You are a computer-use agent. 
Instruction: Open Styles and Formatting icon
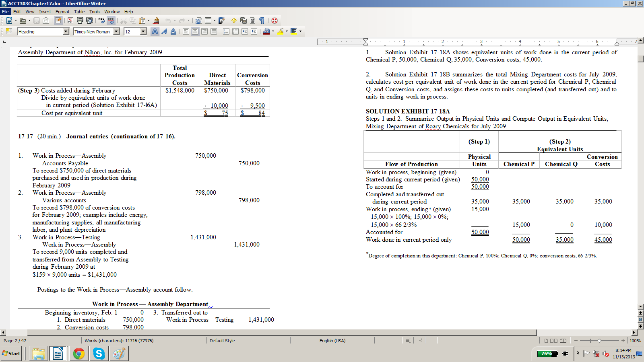click(x=9, y=31)
